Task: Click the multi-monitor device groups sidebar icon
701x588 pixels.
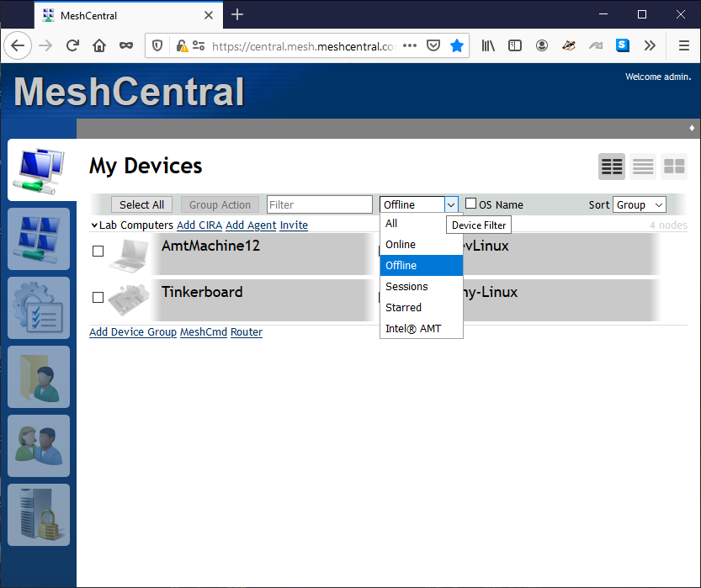Action: [x=39, y=239]
